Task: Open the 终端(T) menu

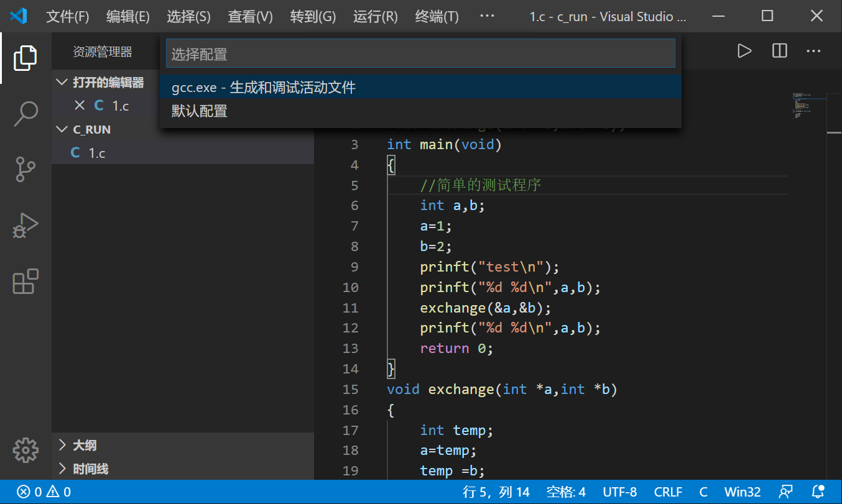Action: pos(436,17)
